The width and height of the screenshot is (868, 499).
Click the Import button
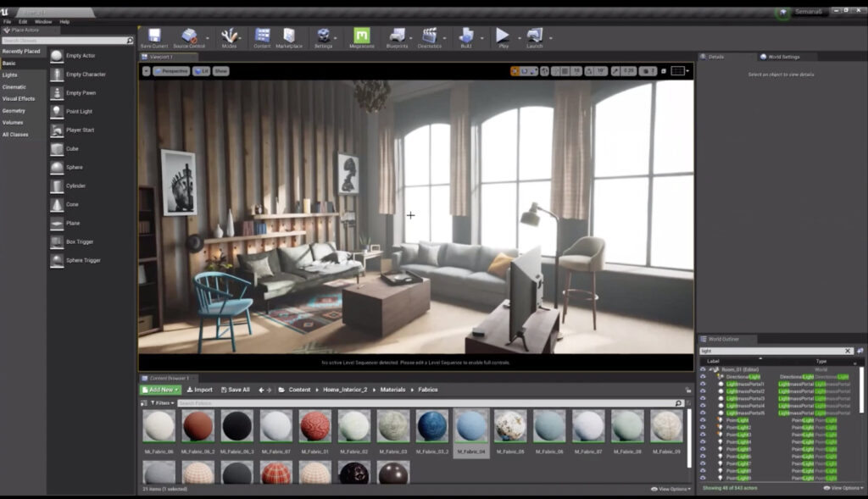[x=199, y=390]
